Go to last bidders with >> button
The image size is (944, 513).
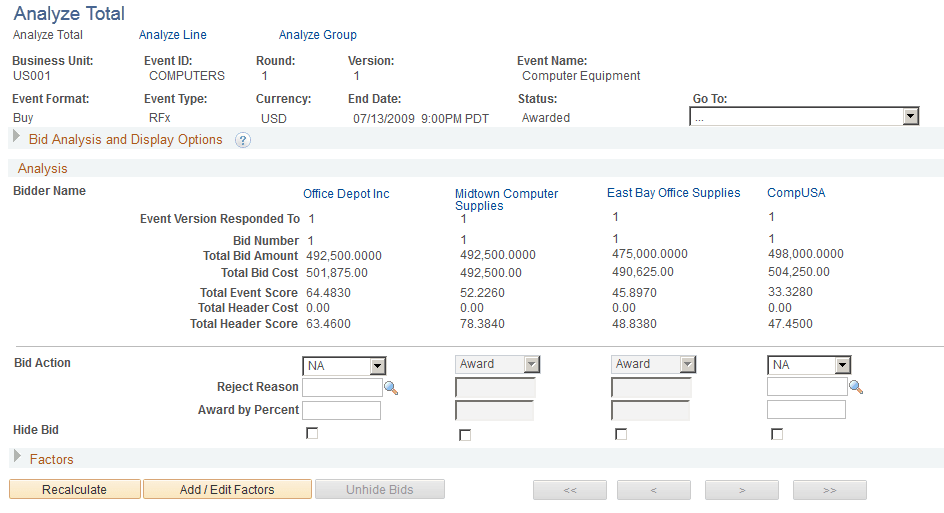pyautogui.click(x=830, y=490)
